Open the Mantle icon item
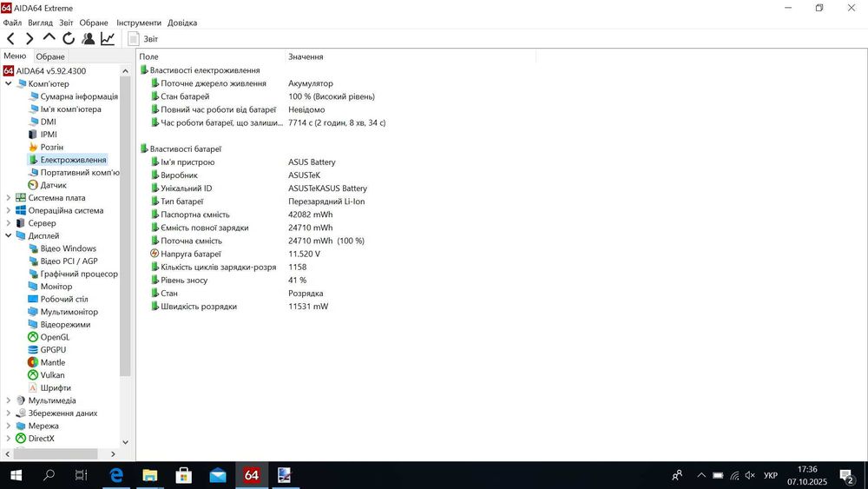 tap(47, 363)
